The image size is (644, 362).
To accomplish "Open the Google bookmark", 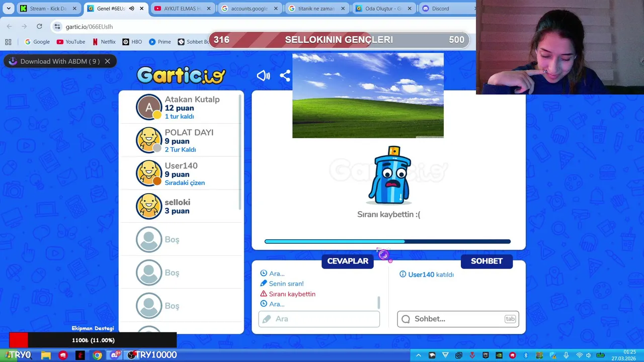I will coord(37,42).
